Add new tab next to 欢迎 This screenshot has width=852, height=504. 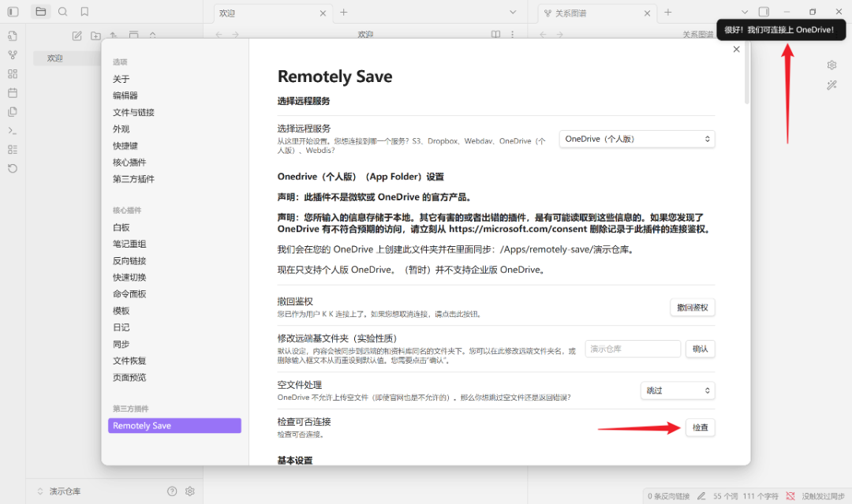click(343, 13)
